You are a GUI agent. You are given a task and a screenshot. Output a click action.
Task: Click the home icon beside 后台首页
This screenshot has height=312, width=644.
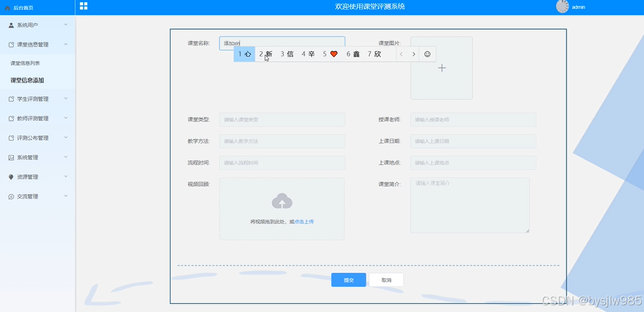(x=7, y=8)
